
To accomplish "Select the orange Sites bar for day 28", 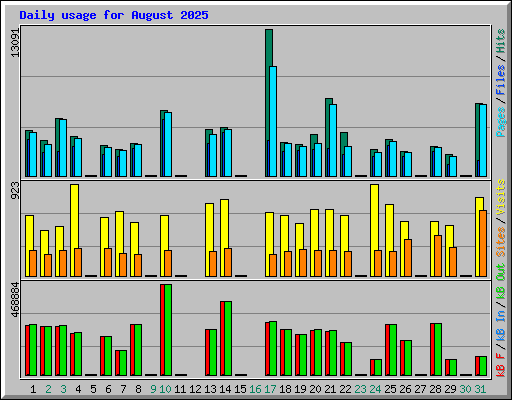I will click(x=438, y=256).
